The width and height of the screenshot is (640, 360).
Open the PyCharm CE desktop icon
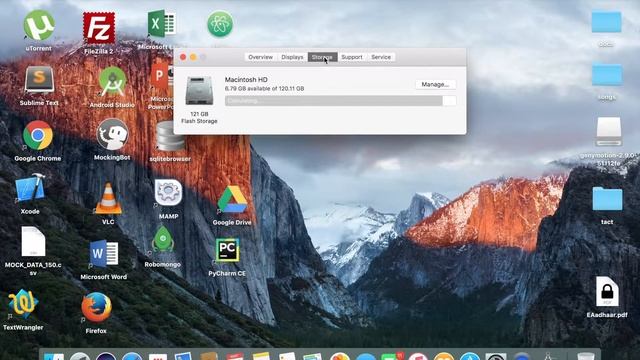click(x=227, y=250)
